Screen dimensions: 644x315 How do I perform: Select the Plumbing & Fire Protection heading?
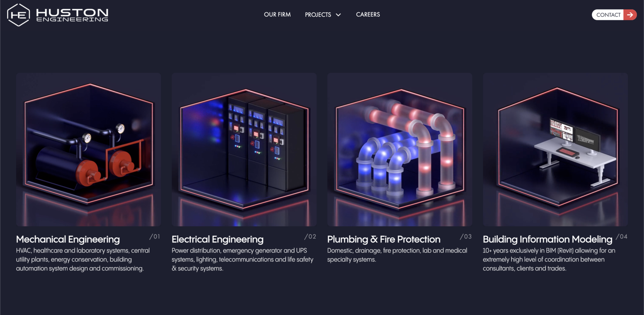point(384,239)
